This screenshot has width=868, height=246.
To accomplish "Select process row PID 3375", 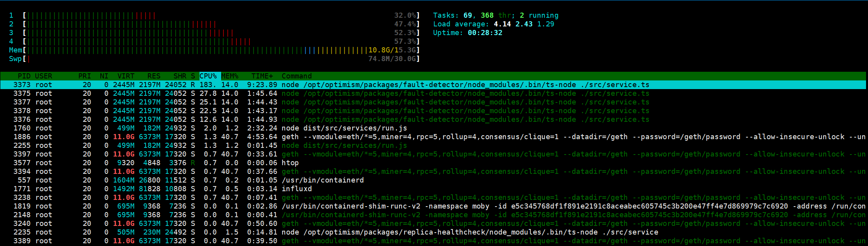I will pyautogui.click(x=433, y=93).
